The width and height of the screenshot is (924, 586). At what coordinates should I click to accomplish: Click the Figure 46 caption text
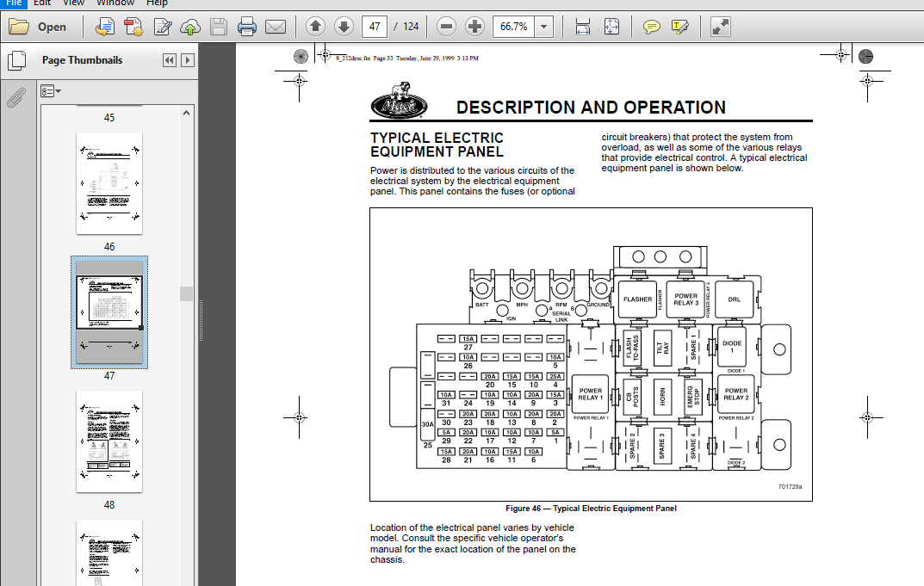(591, 509)
